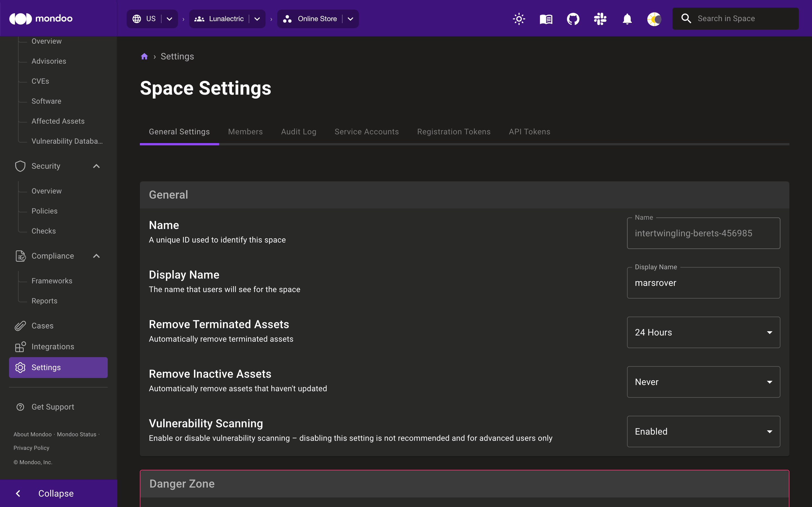Click the Danger Zone section

point(182,483)
